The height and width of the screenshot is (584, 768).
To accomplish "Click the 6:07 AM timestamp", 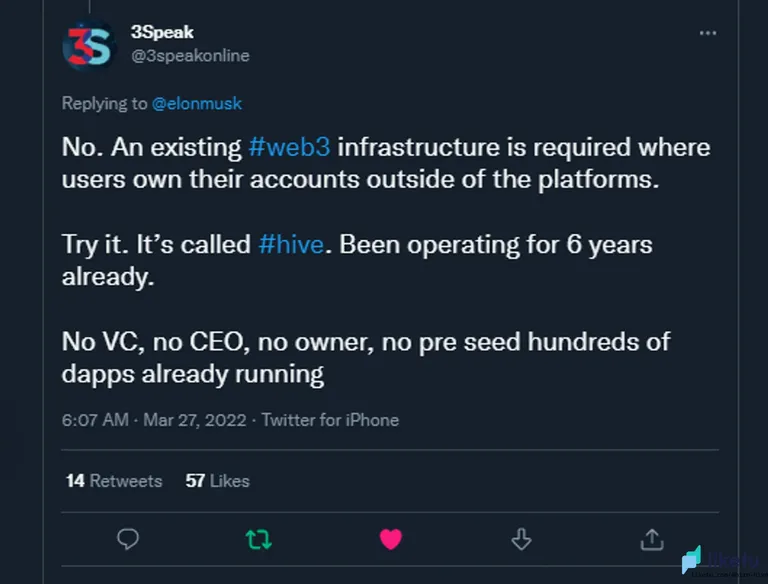I will (95, 420).
